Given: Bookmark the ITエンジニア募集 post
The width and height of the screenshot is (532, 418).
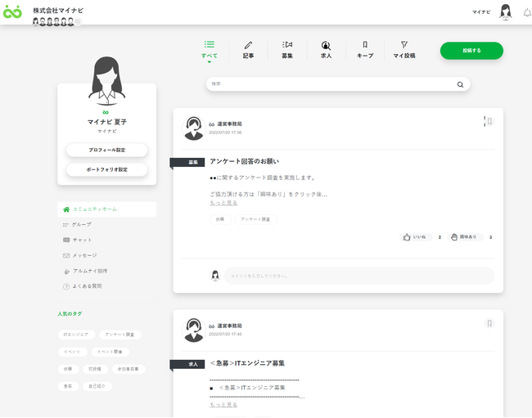Looking at the screenshot, I should coord(489,323).
